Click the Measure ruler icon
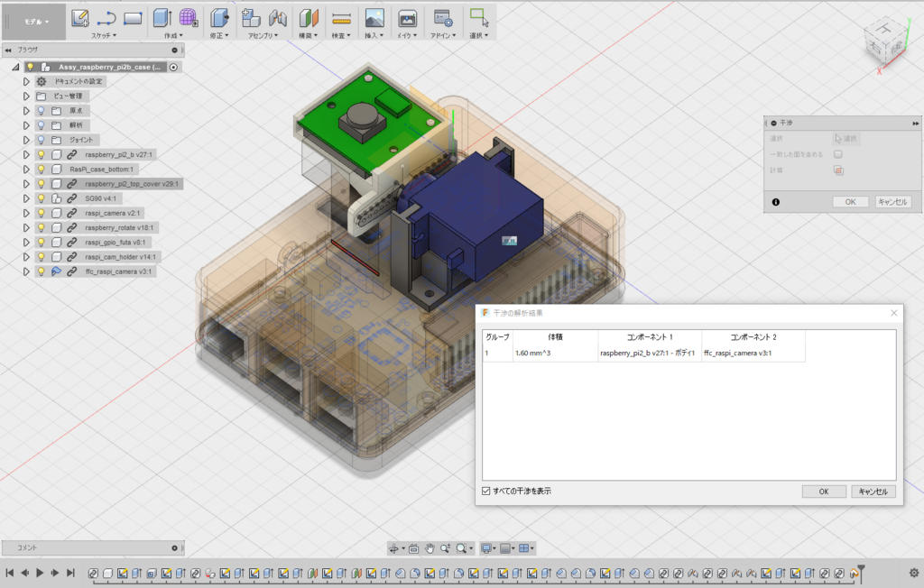 341,19
